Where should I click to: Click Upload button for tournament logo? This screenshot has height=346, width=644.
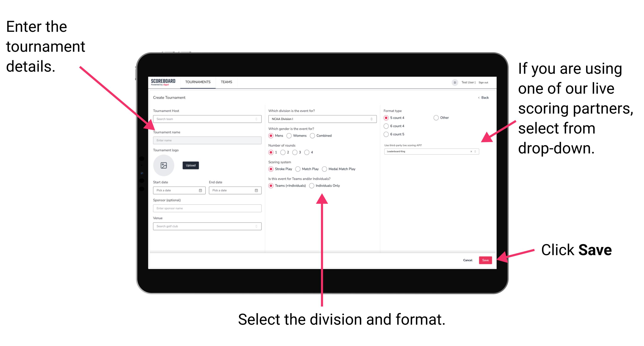coord(191,165)
